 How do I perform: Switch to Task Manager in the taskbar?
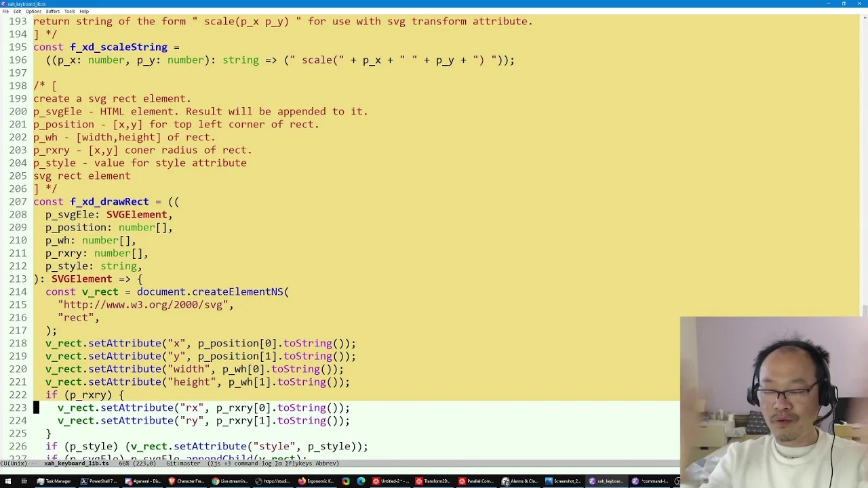coord(54,481)
